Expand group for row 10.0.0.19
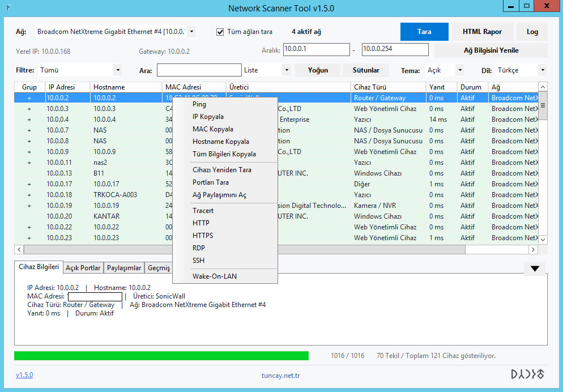The image size is (563, 392). click(x=29, y=206)
